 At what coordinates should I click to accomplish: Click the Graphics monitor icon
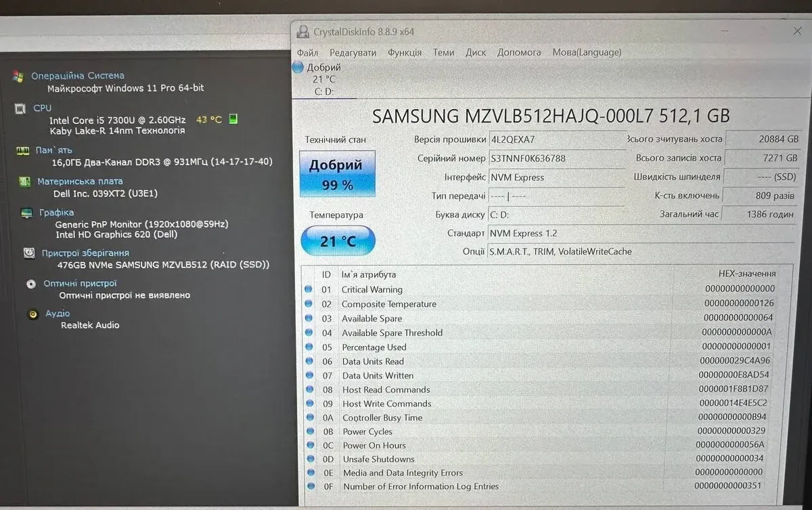coord(26,213)
